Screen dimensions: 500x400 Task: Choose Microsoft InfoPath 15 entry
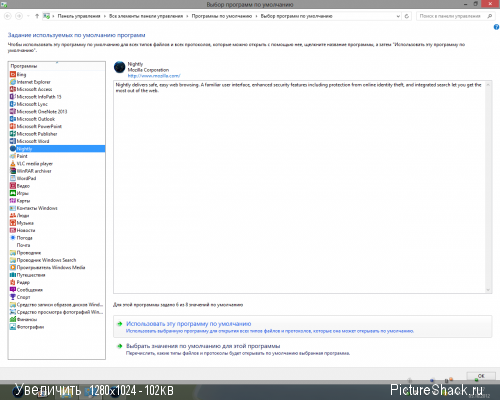pyautogui.click(x=36, y=97)
